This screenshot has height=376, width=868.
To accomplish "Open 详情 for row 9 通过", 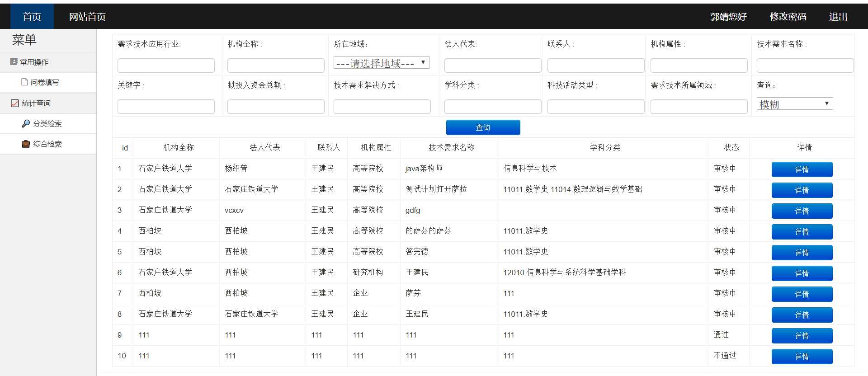I will click(802, 336).
